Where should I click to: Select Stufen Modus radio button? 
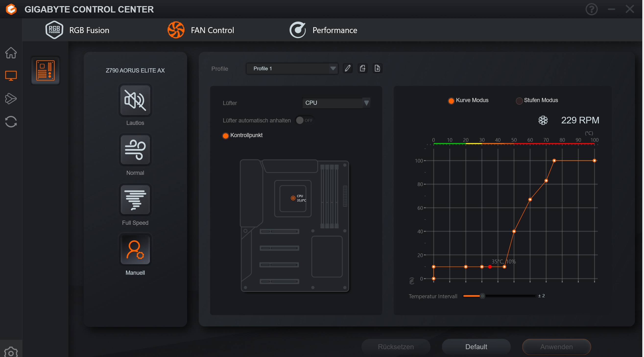point(519,101)
